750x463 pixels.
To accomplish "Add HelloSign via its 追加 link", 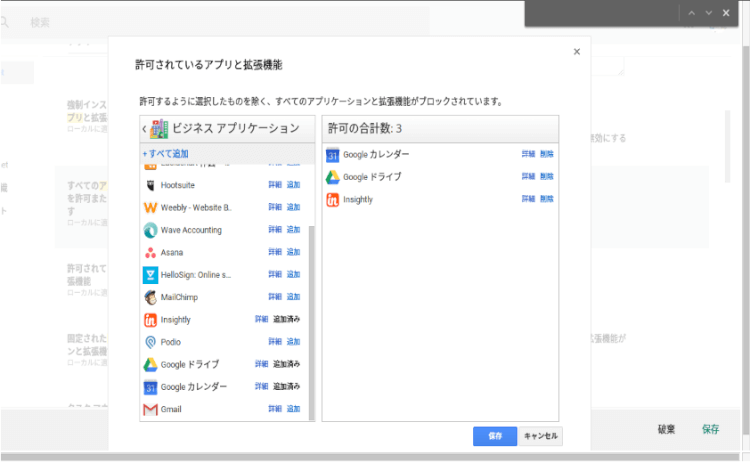I will [293, 275].
